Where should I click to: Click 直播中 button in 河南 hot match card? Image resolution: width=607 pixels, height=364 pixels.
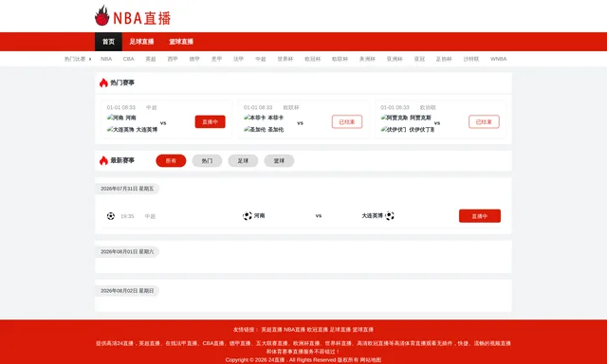pyautogui.click(x=210, y=122)
